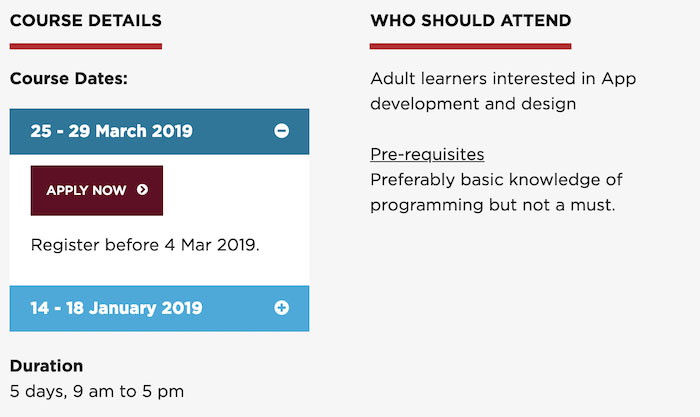
Task: Collapse the 25 - 29 March 2019 section
Action: pyautogui.click(x=112, y=131)
